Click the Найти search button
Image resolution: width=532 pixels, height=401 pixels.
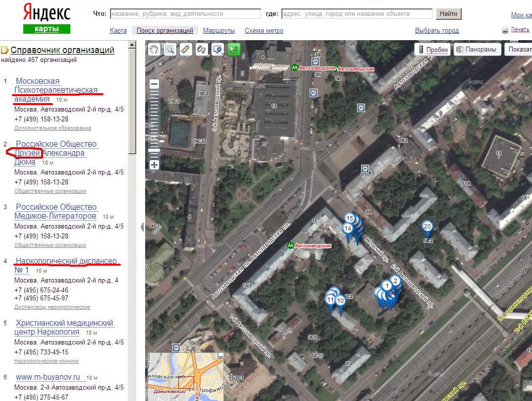[x=448, y=14]
